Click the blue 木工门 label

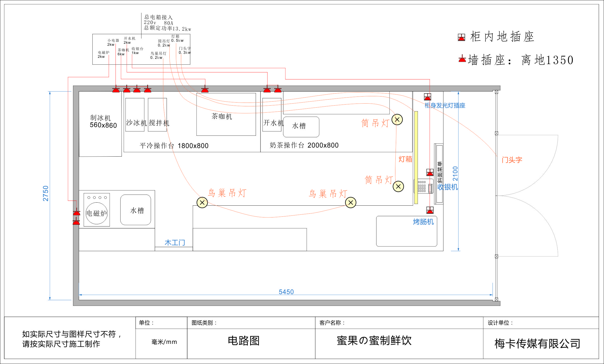point(175,243)
